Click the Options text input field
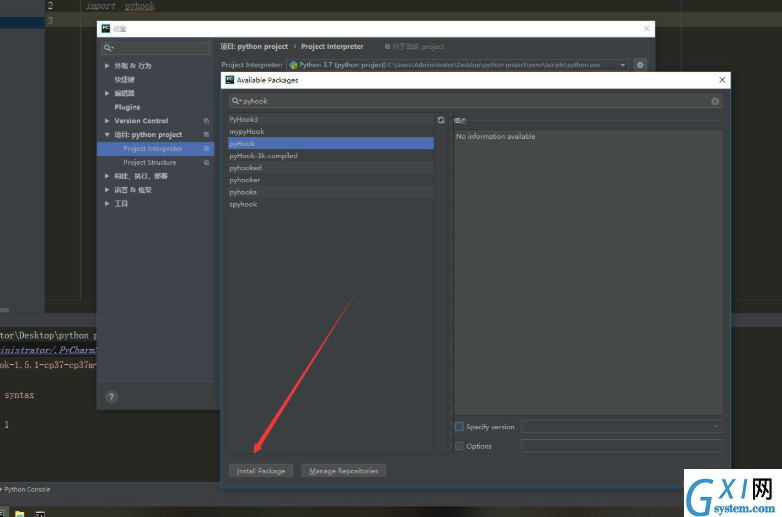 pos(621,446)
